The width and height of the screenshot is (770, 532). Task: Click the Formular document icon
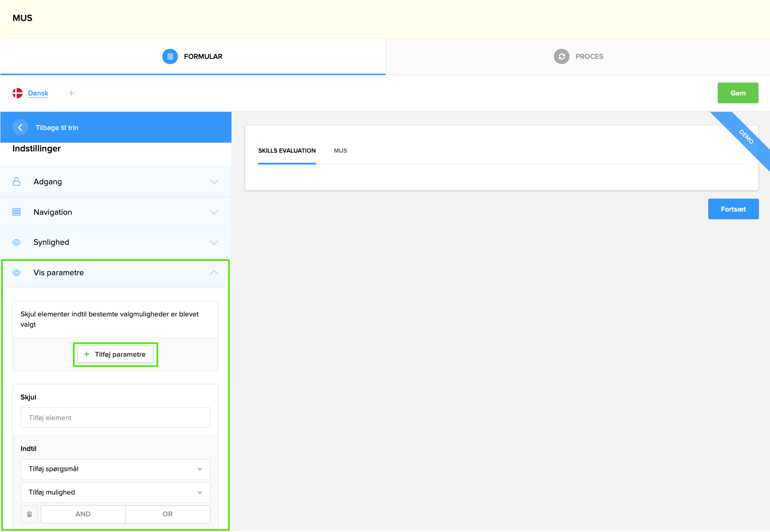170,56
